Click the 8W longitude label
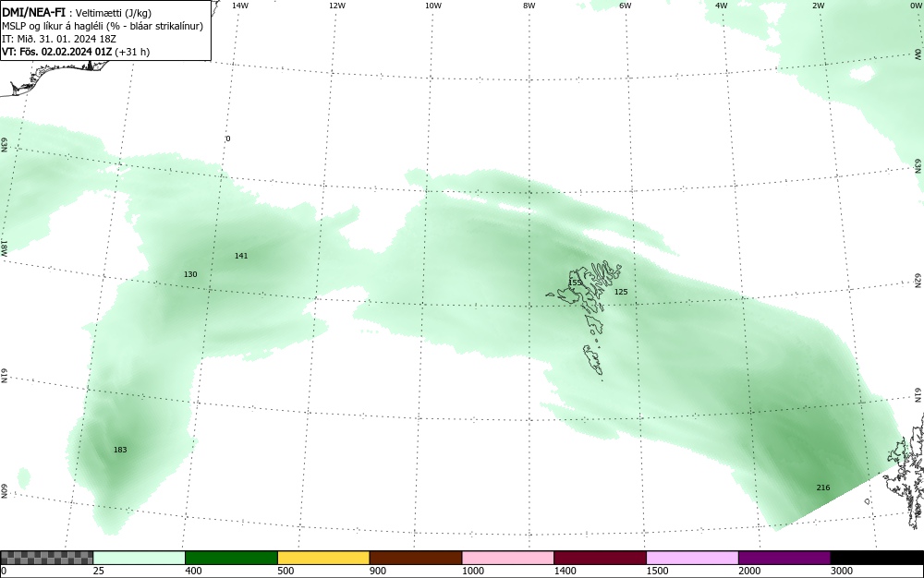924x578 pixels. (529, 6)
